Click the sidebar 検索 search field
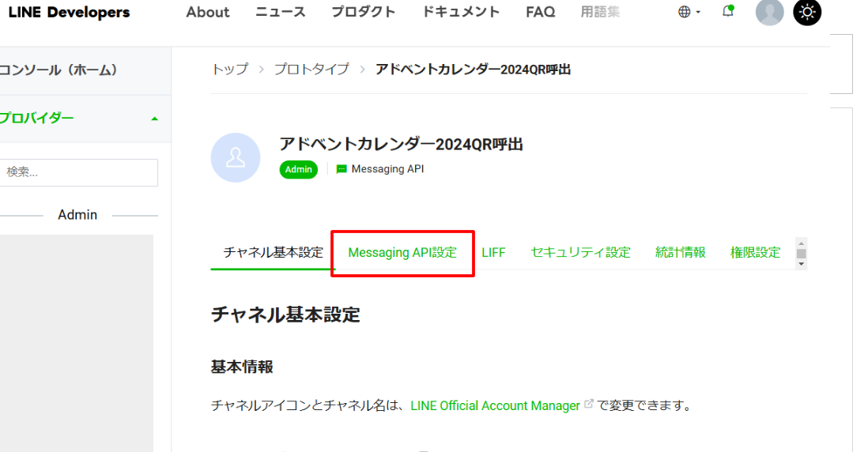Viewport: 868px width, 452px height. 78,172
